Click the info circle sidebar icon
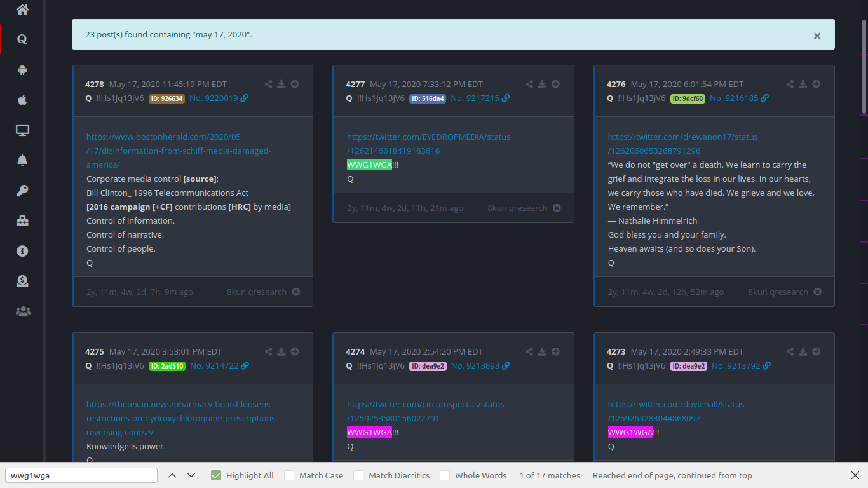 22,251
